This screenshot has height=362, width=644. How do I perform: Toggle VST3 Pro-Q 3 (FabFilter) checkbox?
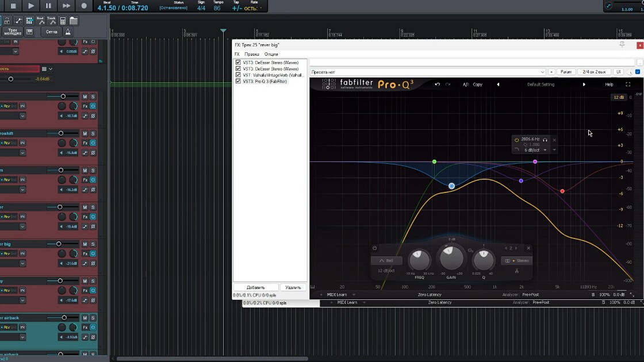[238, 81]
